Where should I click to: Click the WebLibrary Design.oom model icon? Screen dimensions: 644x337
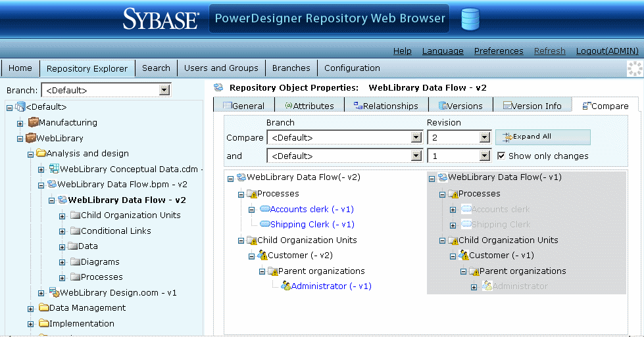pyautogui.click(x=53, y=292)
